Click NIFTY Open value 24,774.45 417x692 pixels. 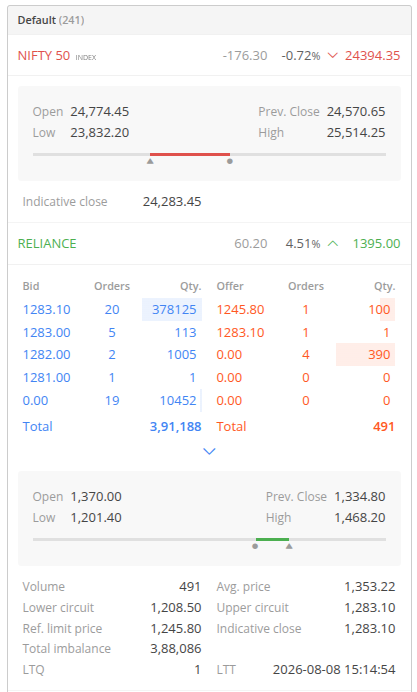[100, 112]
